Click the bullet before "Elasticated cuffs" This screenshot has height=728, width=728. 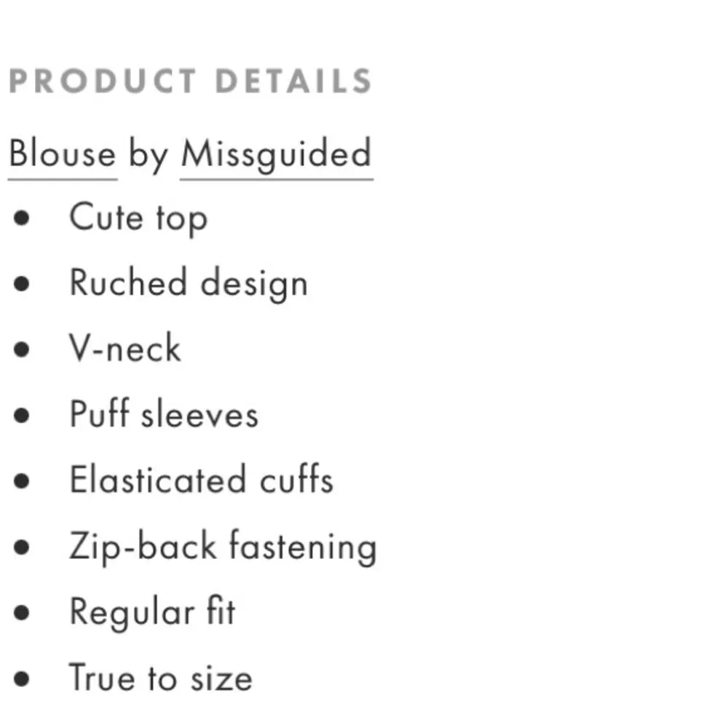(x=23, y=481)
